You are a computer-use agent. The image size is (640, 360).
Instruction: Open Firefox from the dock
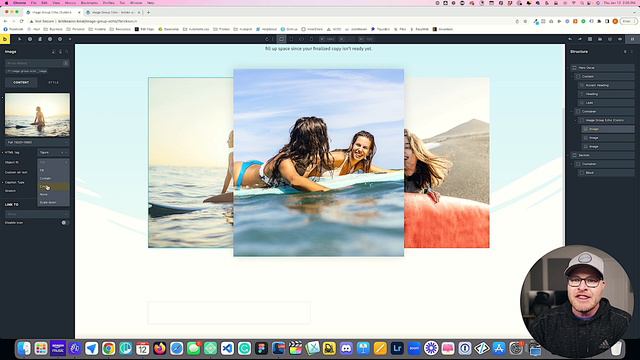pos(160,348)
